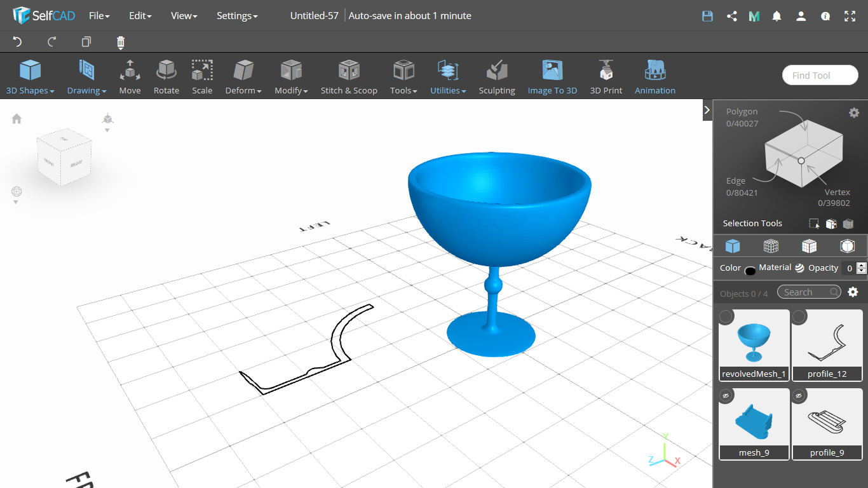The height and width of the screenshot is (488, 868).
Task: Select the profile_12 object thumbnail
Action: [x=827, y=345]
